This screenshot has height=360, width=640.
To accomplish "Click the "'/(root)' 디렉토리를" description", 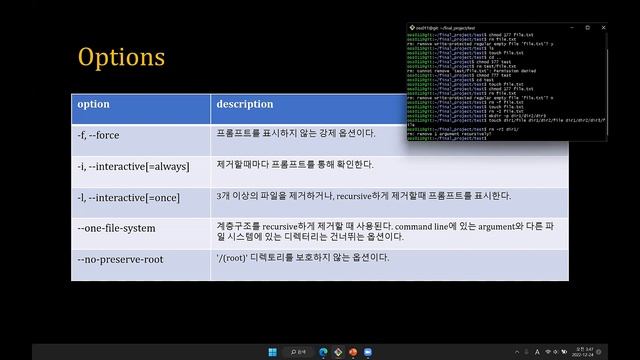I will (302, 258).
